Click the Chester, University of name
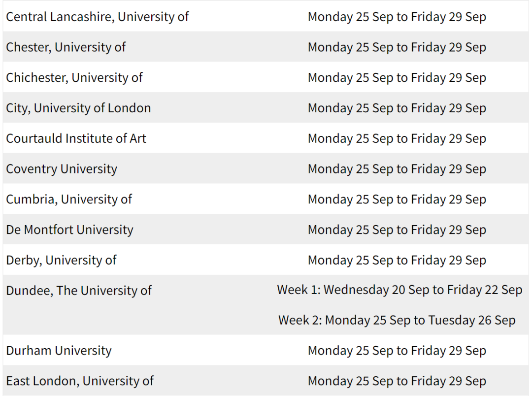 coord(66,47)
